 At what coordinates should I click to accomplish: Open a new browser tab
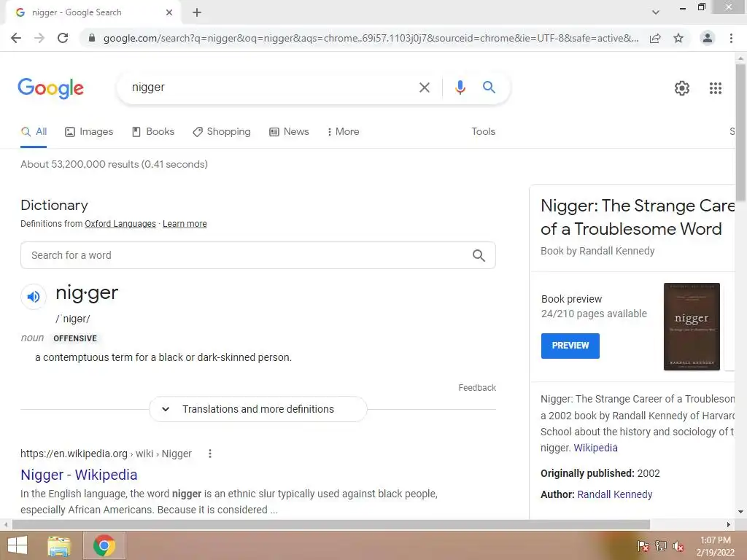[197, 12]
